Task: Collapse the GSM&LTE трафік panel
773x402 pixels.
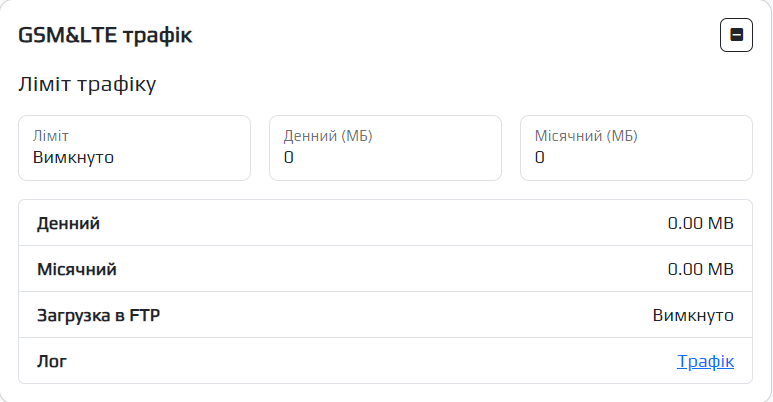Action: [x=736, y=36]
